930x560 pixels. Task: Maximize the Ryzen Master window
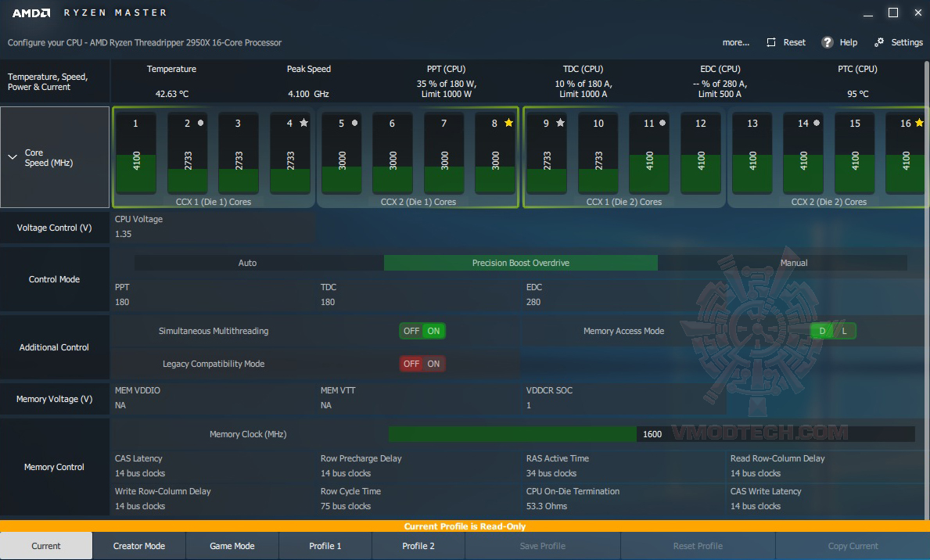click(x=893, y=13)
